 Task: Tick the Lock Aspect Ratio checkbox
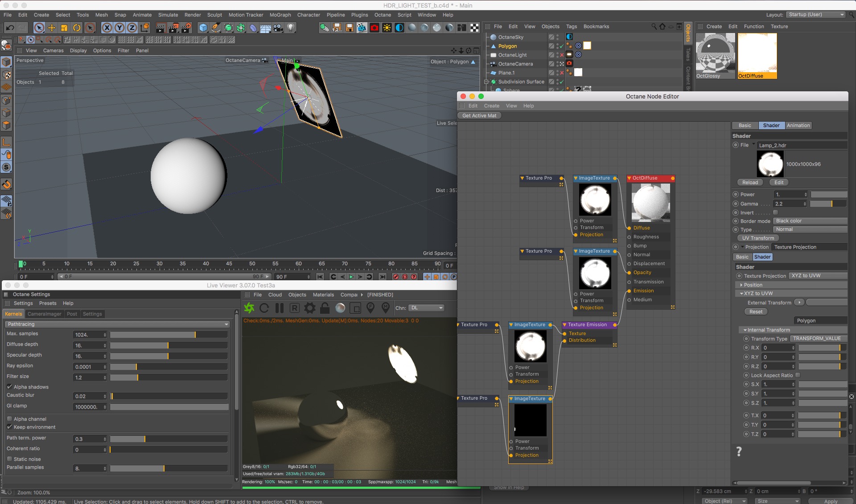tap(798, 375)
